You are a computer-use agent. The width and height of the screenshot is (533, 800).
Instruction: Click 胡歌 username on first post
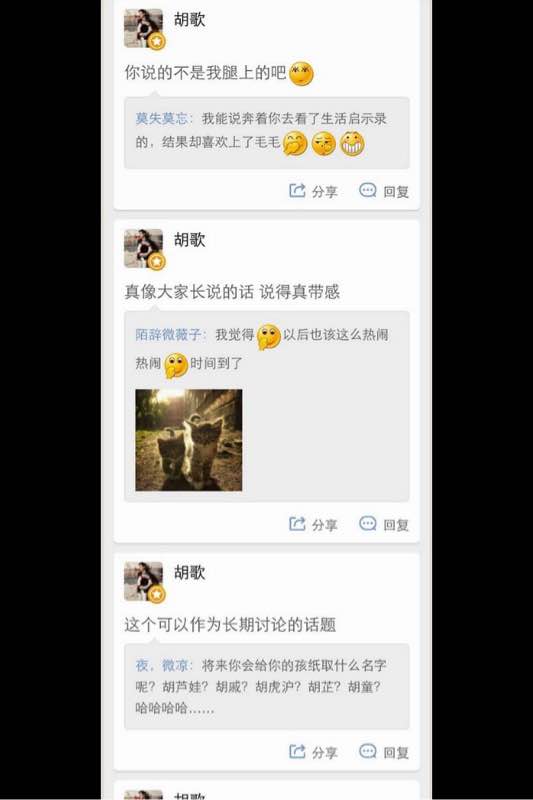tap(190, 19)
